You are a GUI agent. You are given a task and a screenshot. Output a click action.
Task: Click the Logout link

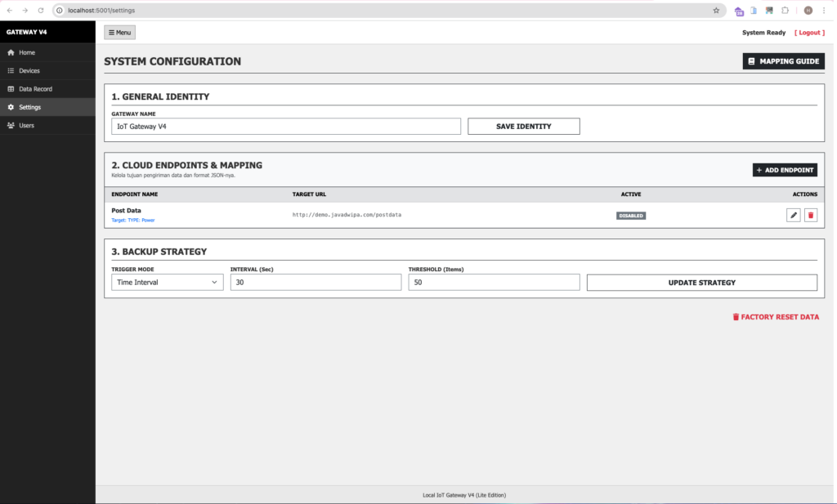[809, 33]
